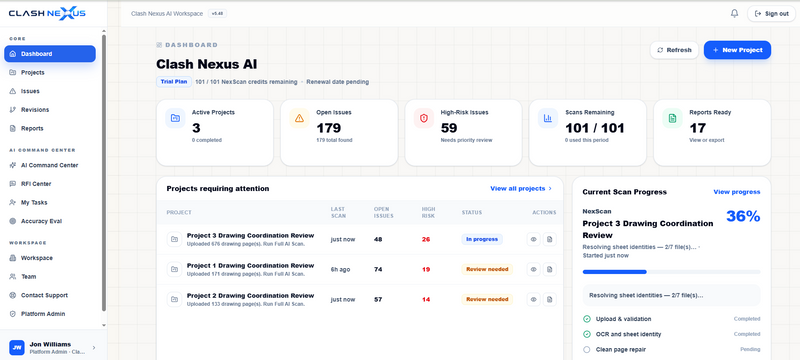
Task: Create a New Project
Action: pos(737,50)
